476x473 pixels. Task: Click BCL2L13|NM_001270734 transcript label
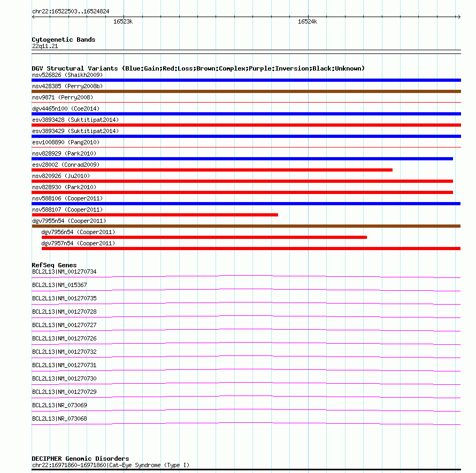64,272
